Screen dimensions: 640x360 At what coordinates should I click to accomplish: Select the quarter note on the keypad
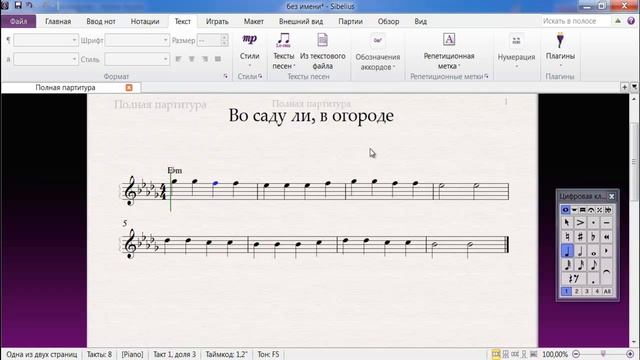point(567,251)
